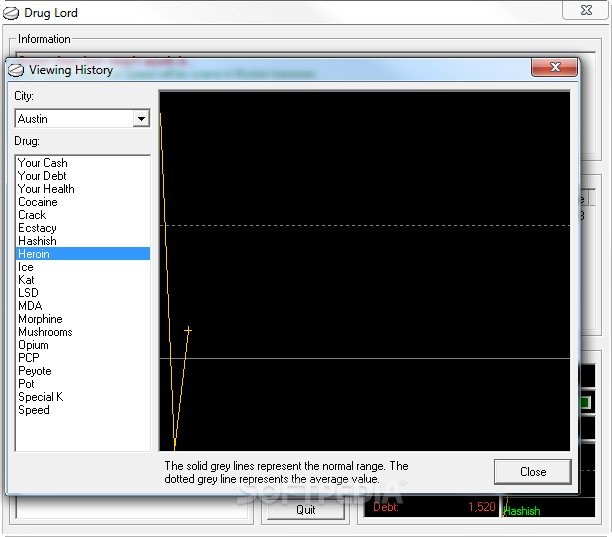Select MDA in the drug list
Viewport: 612px width, 537px height.
click(x=83, y=306)
